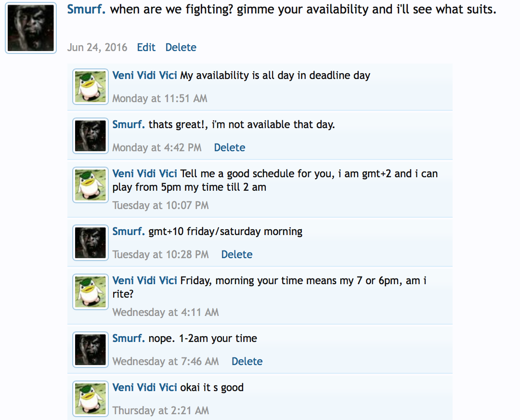The image size is (520, 420).
Task: Click duck avatar beside 'Friday, morning your time' comment
Action: [91, 291]
